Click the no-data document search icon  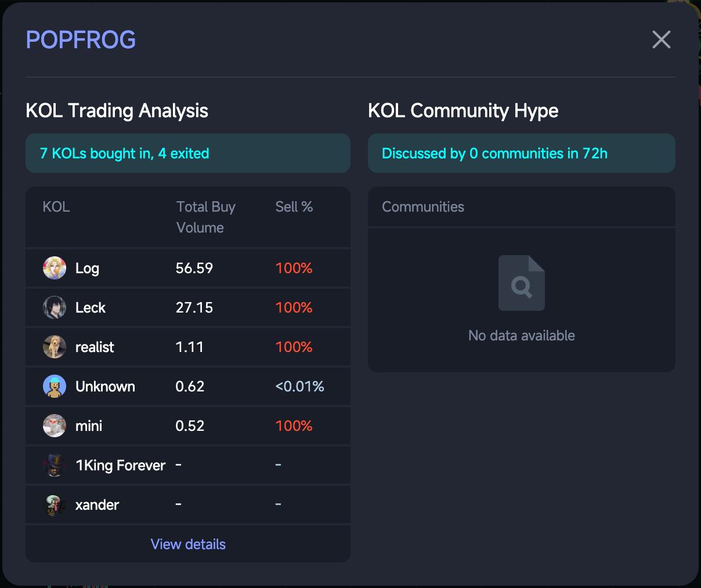(521, 283)
